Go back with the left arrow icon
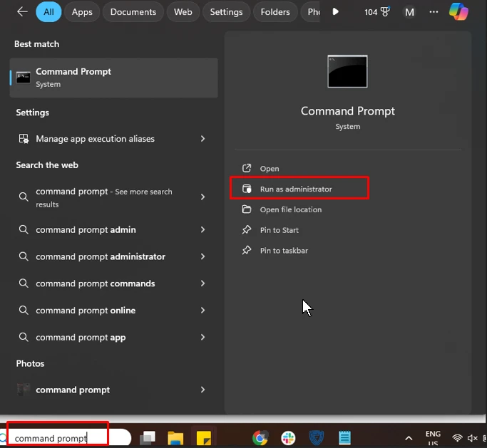 22,12
